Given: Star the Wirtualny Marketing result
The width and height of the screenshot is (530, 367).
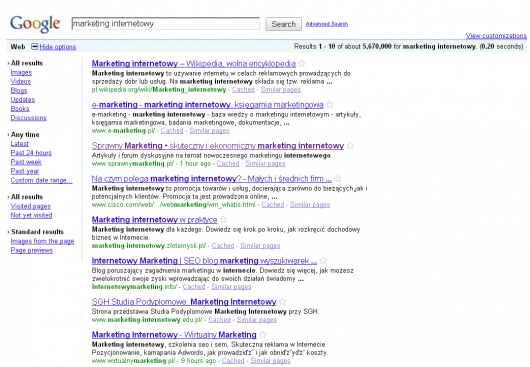Looking at the screenshot, I should point(263,335).
